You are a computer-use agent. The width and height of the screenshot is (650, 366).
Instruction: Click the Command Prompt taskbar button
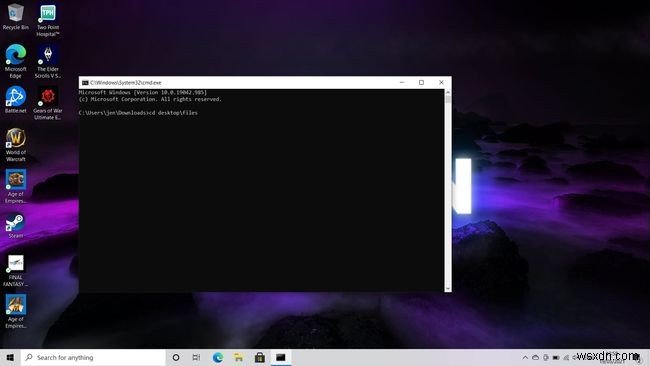tap(281, 357)
